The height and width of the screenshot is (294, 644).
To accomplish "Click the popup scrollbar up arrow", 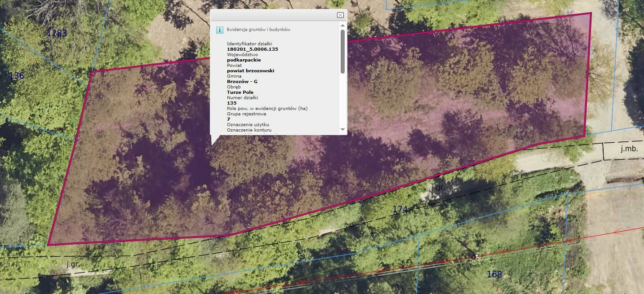I will point(343,26).
